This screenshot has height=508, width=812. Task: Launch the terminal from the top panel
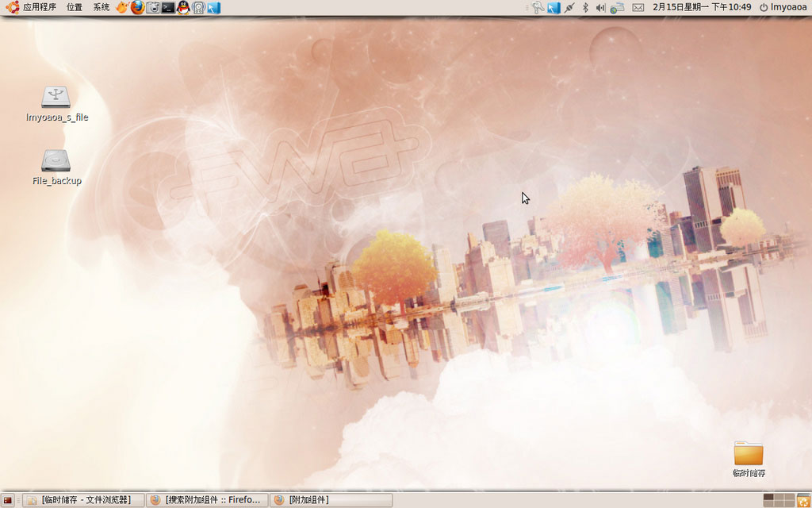tap(168, 7)
